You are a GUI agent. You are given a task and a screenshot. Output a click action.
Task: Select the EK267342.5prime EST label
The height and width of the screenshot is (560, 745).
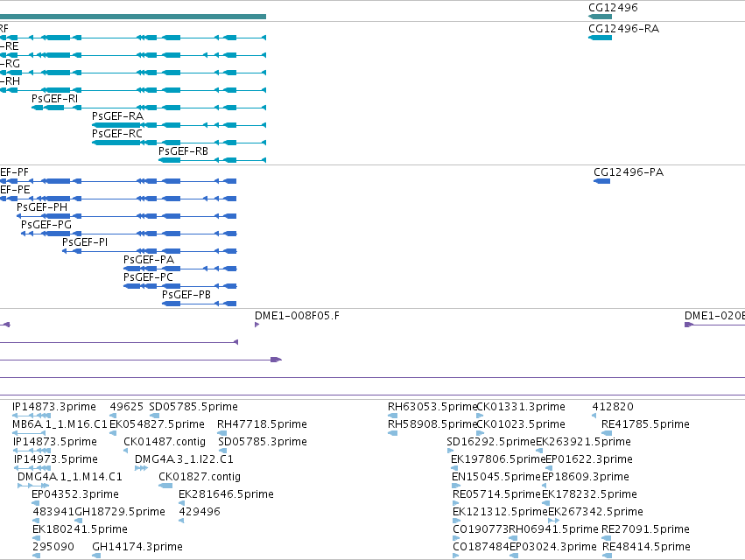tap(595, 512)
